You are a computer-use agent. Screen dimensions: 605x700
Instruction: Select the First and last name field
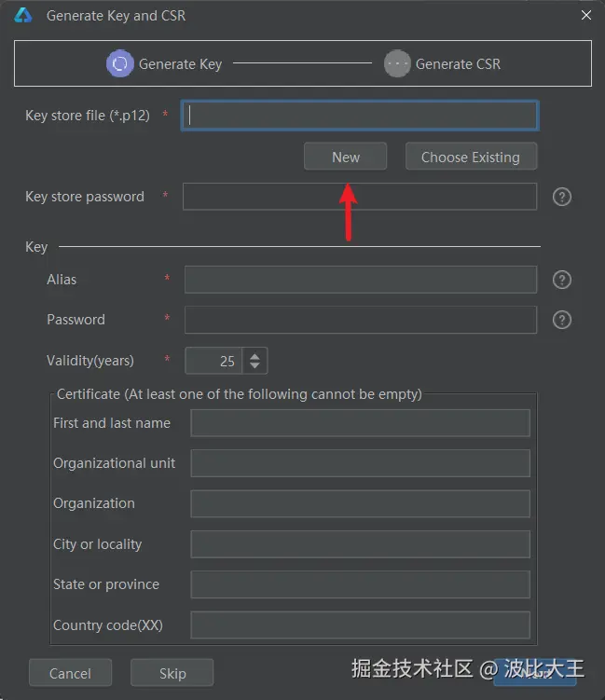point(360,422)
